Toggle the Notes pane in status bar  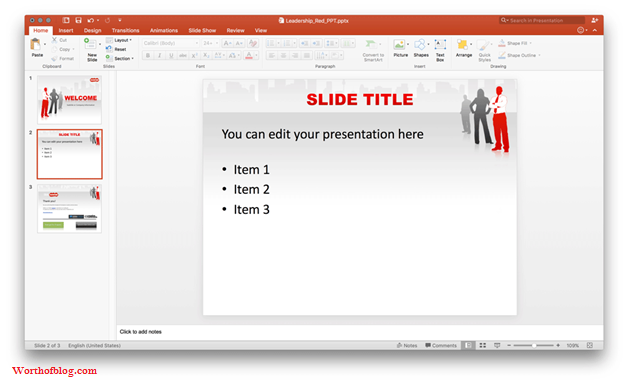[x=407, y=345]
